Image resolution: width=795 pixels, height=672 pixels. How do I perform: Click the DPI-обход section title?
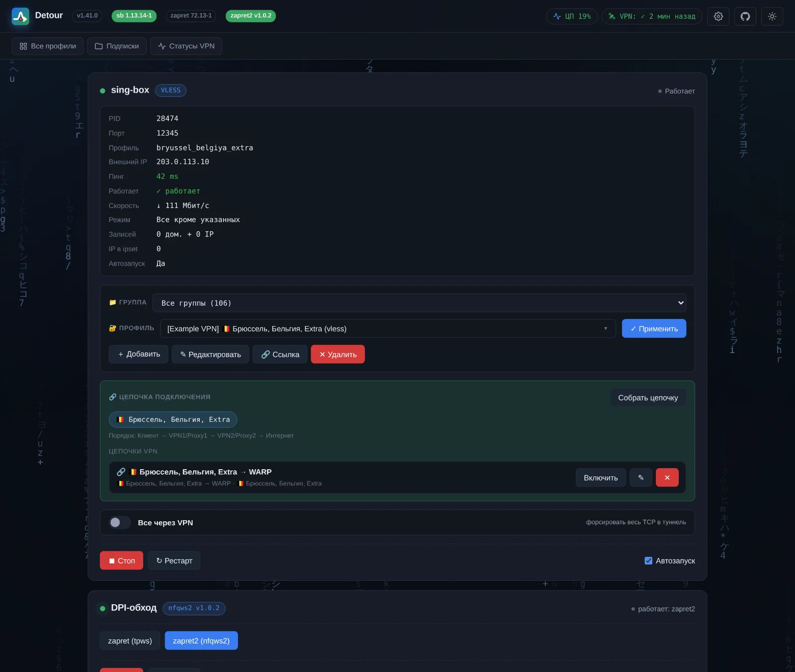[x=134, y=607]
